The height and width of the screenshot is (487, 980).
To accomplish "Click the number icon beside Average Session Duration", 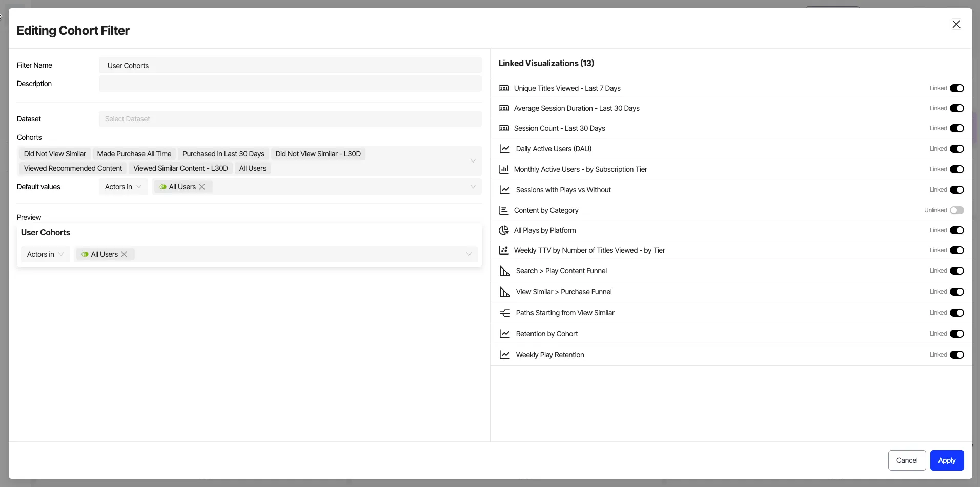I will pos(504,108).
